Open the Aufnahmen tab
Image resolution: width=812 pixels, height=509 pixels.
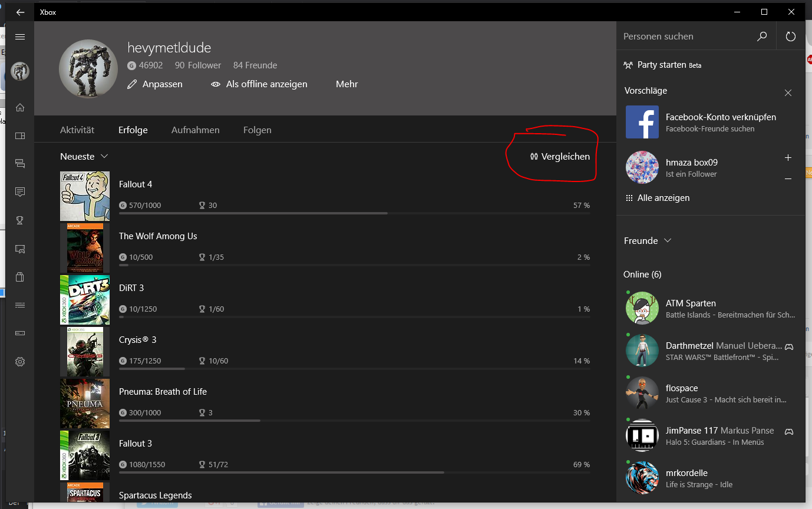[x=196, y=130]
